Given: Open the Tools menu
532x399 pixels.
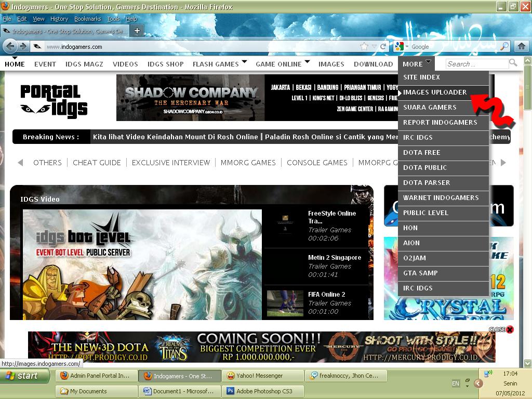Looking at the screenshot, I should 113,19.
